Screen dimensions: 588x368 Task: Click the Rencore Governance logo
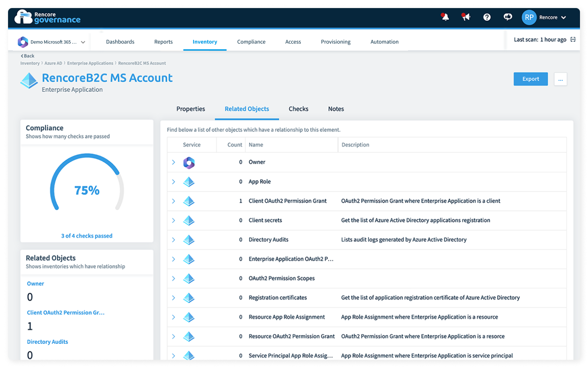[x=47, y=17]
